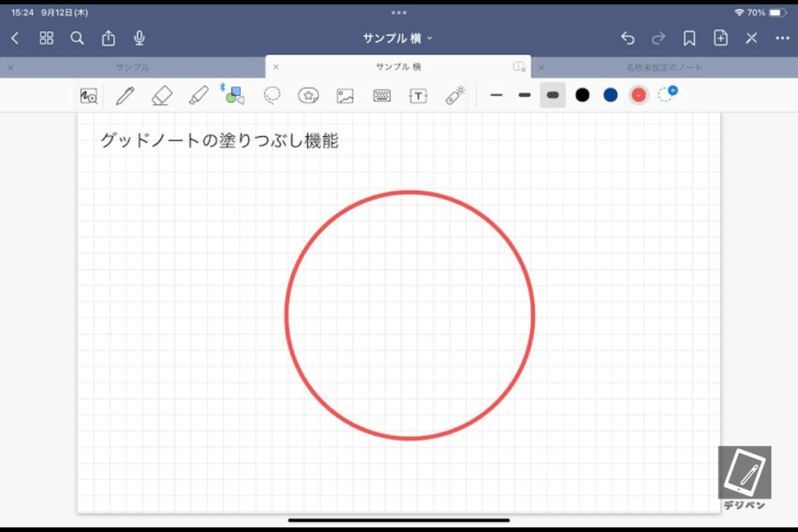Viewport: 798px width, 532px height.
Task: Expand the サンプル 横 title dropdown
Action: pyautogui.click(x=398, y=38)
